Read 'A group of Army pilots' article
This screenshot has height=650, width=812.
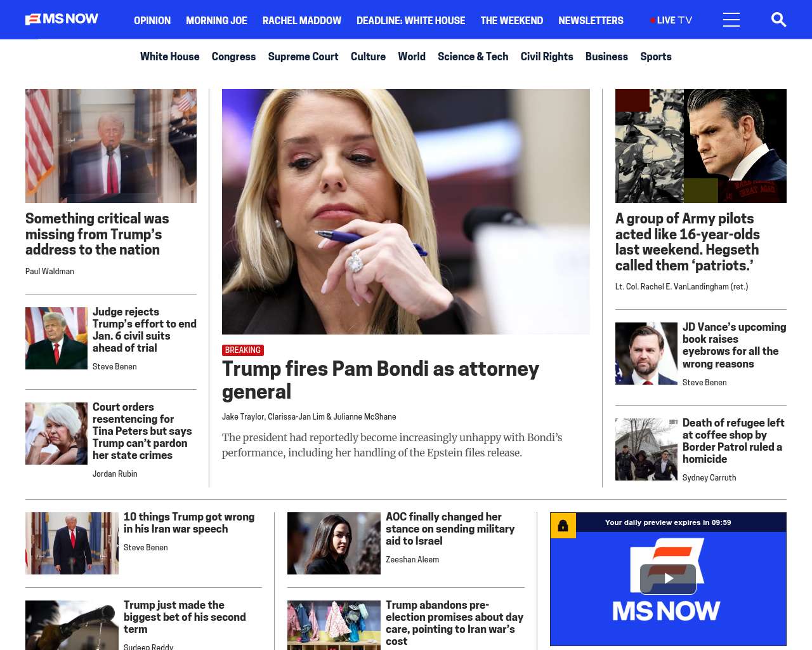click(688, 242)
